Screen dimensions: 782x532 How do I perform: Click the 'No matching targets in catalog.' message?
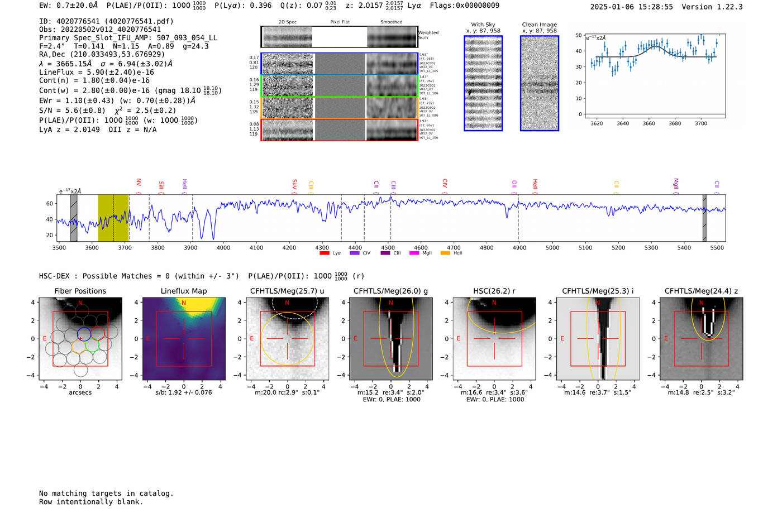click(x=106, y=493)
